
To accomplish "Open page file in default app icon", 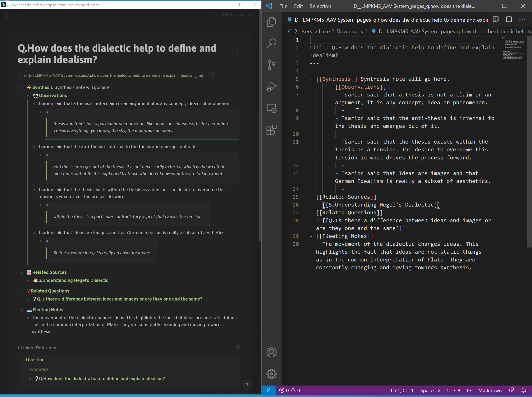I will click(211, 76).
